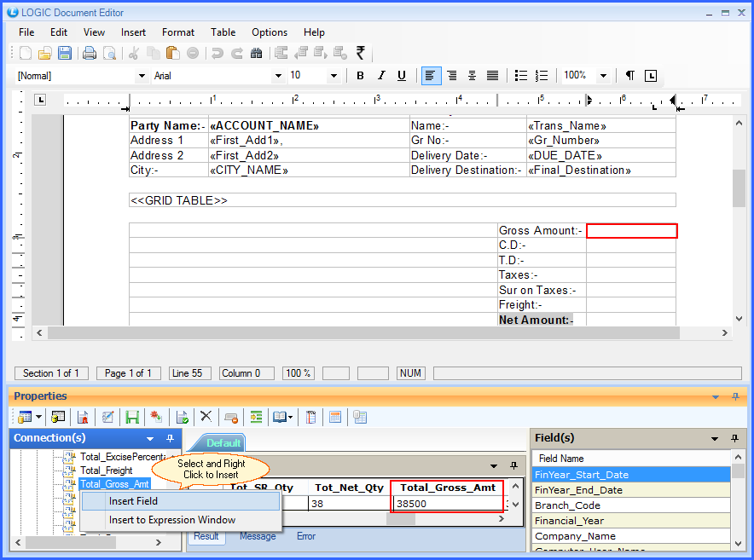
Task: Open a document with the Open icon
Action: (x=46, y=52)
